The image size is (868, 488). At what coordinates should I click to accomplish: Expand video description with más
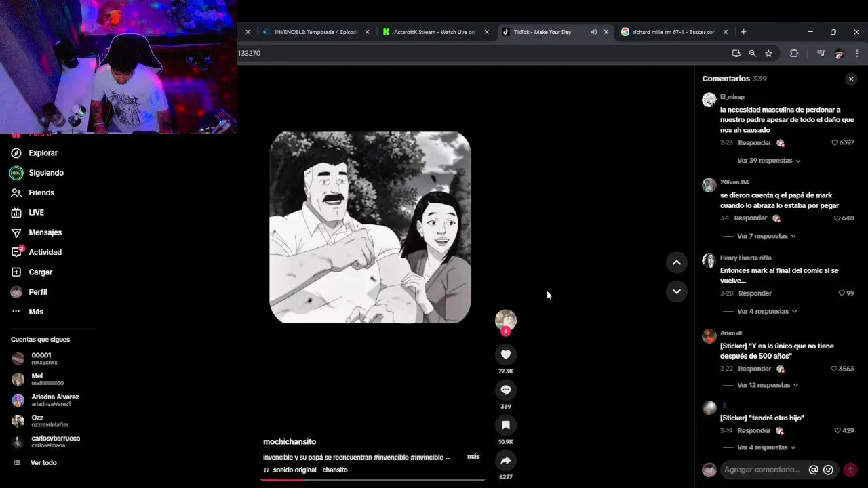pos(473,457)
